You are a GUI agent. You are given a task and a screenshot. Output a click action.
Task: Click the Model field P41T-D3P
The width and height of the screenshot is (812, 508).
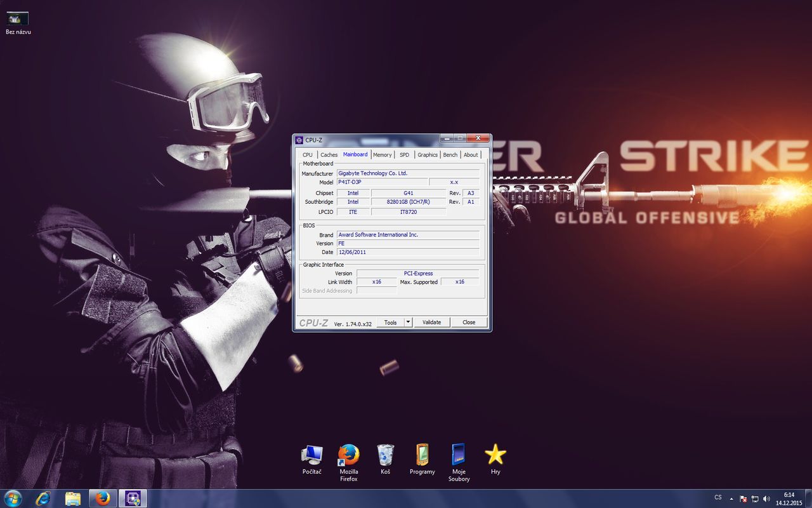381,182
